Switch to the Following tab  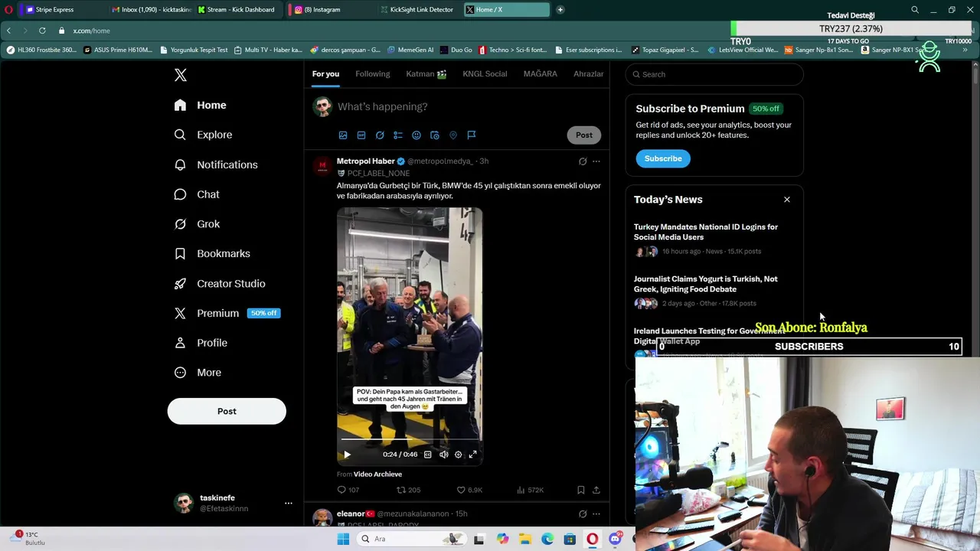(x=372, y=73)
